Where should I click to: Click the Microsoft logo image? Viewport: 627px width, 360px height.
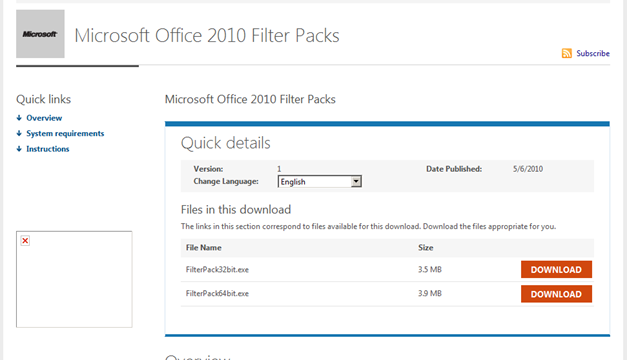40,34
